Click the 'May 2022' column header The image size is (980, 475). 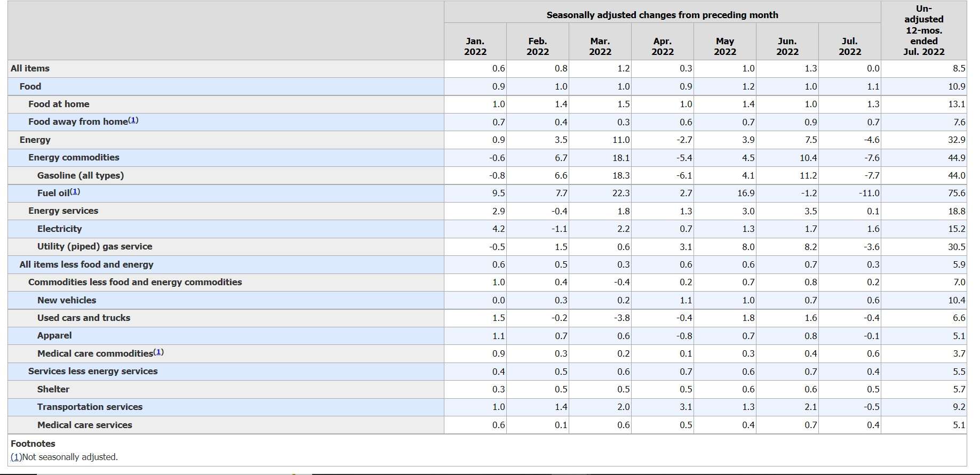pos(724,46)
